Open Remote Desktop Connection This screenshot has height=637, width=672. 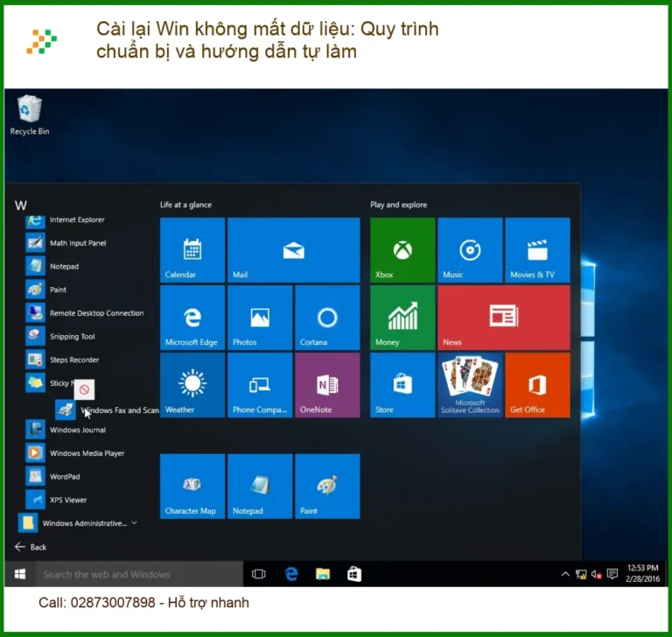pyautogui.click(x=85, y=313)
